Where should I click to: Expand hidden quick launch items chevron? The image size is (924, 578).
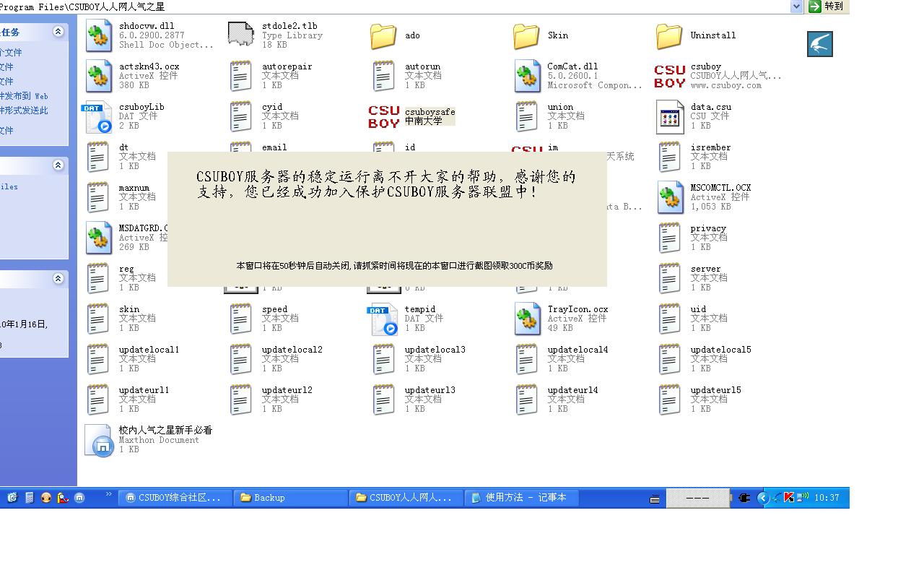click(x=109, y=494)
